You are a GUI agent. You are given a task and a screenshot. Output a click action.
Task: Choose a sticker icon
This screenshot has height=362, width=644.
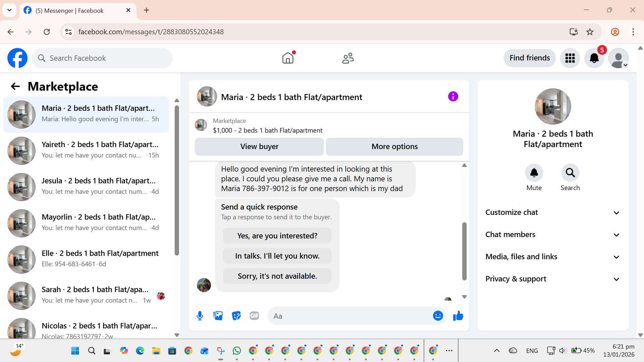[x=237, y=316]
